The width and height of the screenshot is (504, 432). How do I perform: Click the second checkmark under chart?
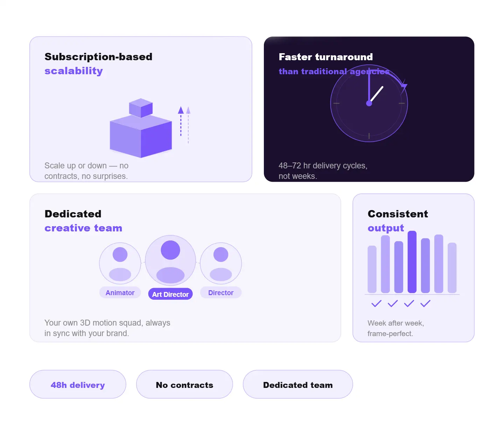[393, 304]
